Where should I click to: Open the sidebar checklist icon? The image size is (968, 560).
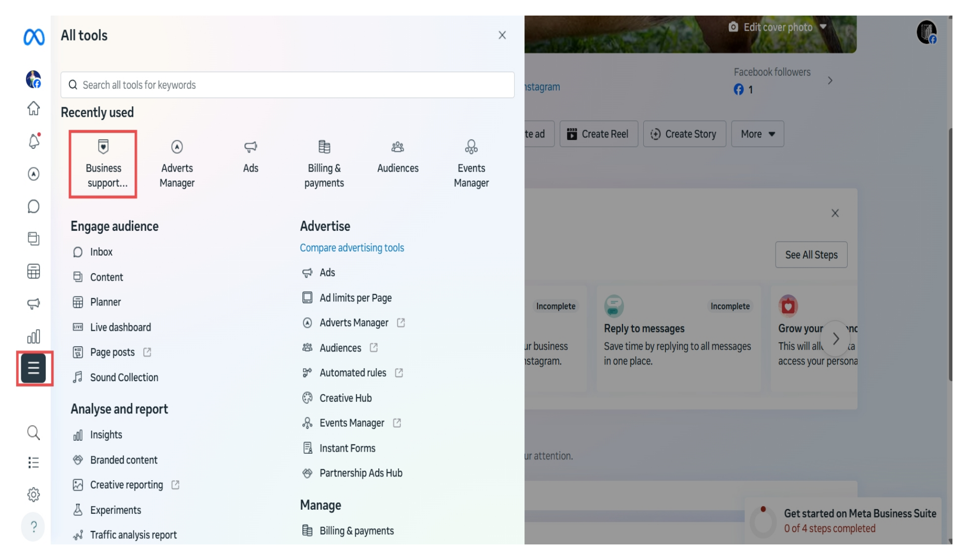(33, 463)
